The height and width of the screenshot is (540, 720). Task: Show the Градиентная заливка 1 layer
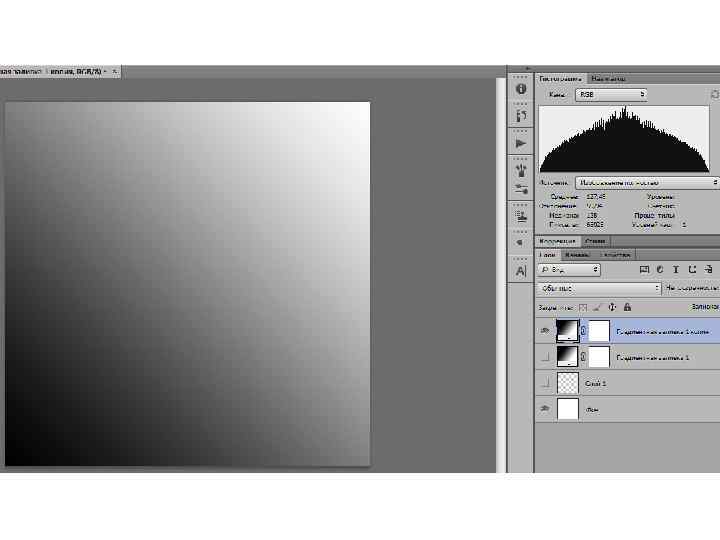[545, 357]
